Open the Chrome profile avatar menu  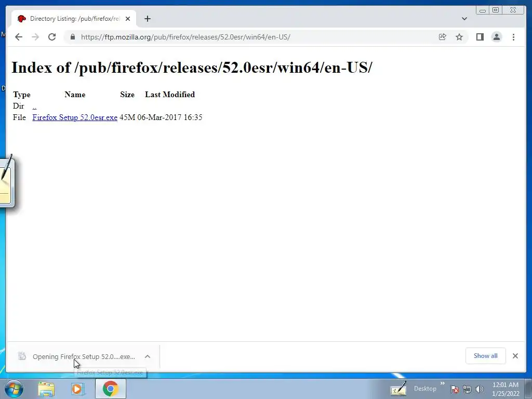tap(497, 37)
